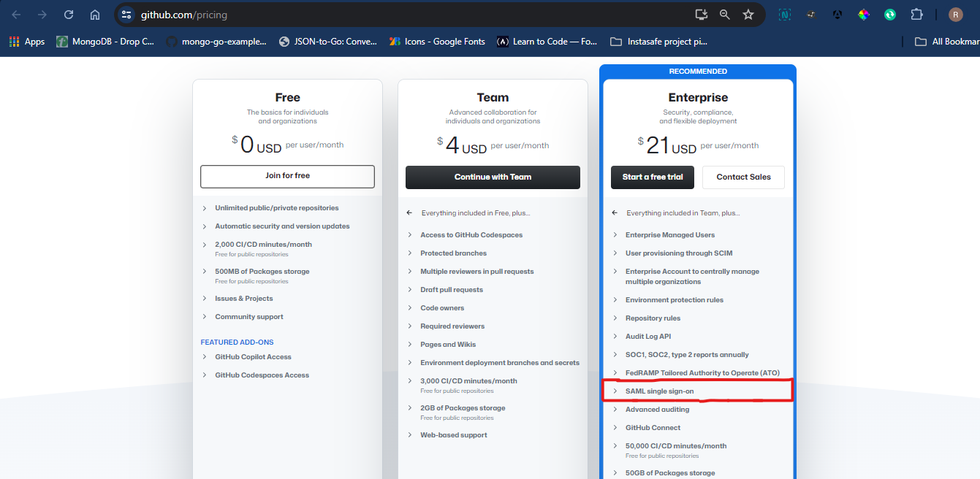Expand Multiple reviewers in pull requests
980x479 pixels.
pyautogui.click(x=471, y=272)
